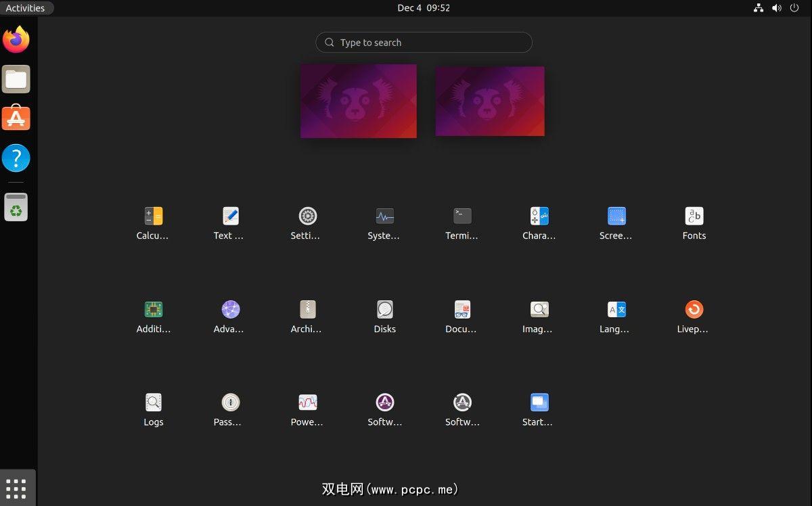The height and width of the screenshot is (506, 812).
Task: Launch System Monitor
Action: [385, 216]
